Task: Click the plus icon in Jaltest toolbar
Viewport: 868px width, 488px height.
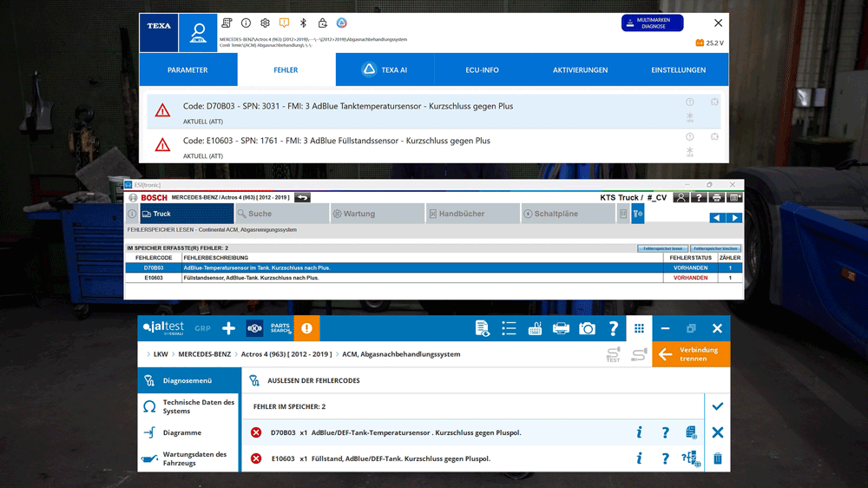Action: click(228, 328)
